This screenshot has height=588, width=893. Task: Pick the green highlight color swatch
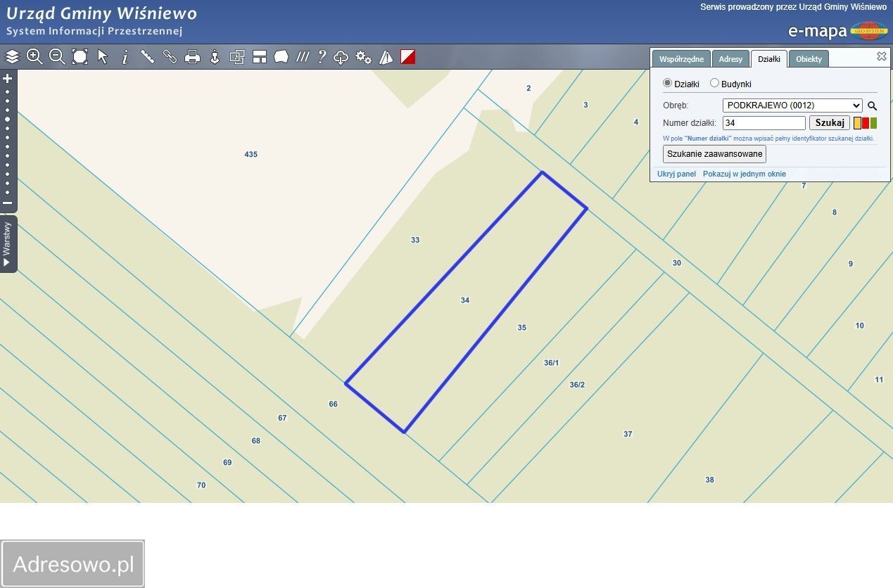[874, 123]
